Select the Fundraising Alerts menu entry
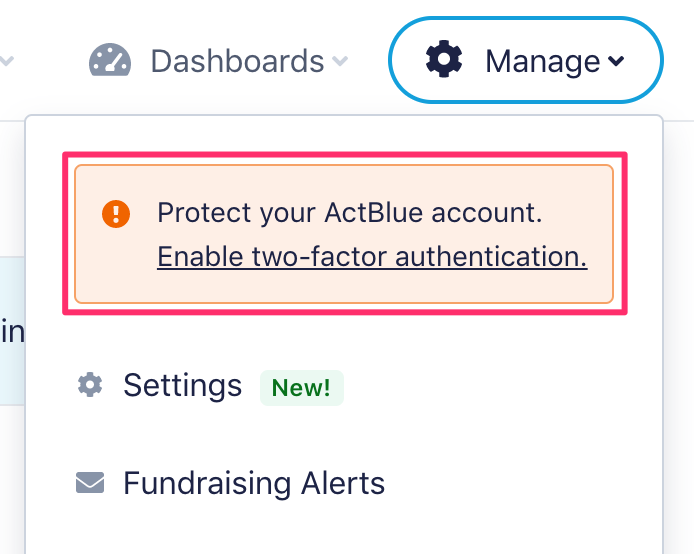The image size is (694, 554). pos(253,484)
